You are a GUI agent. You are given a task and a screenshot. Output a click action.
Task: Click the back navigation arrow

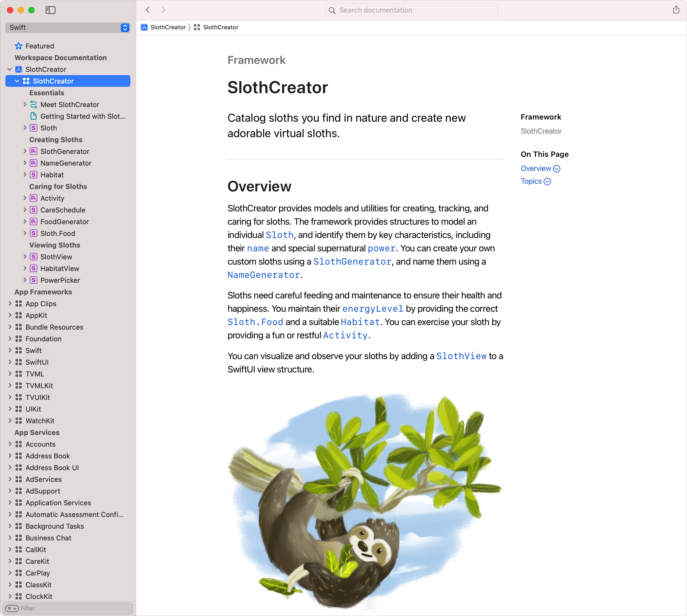click(x=147, y=10)
